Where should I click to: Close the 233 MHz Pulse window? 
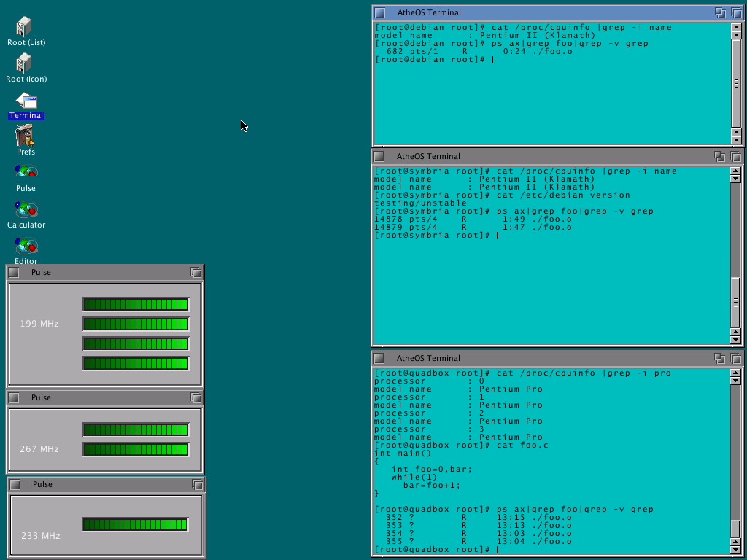point(15,485)
